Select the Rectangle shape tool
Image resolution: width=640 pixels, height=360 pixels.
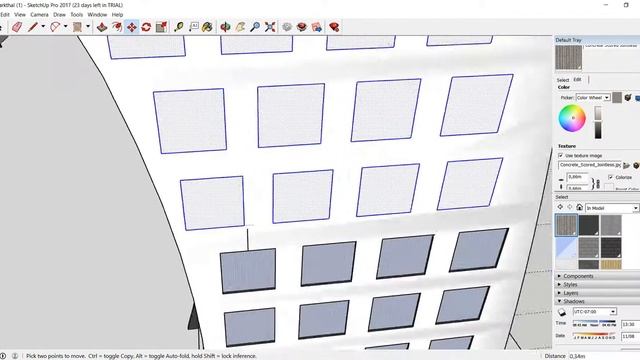tap(77, 27)
